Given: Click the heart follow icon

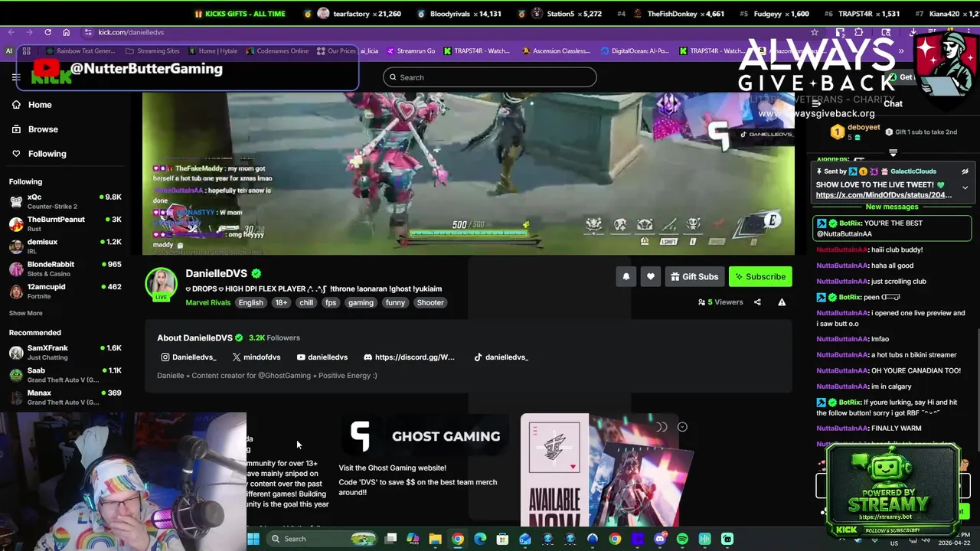Looking at the screenshot, I should pos(650,276).
